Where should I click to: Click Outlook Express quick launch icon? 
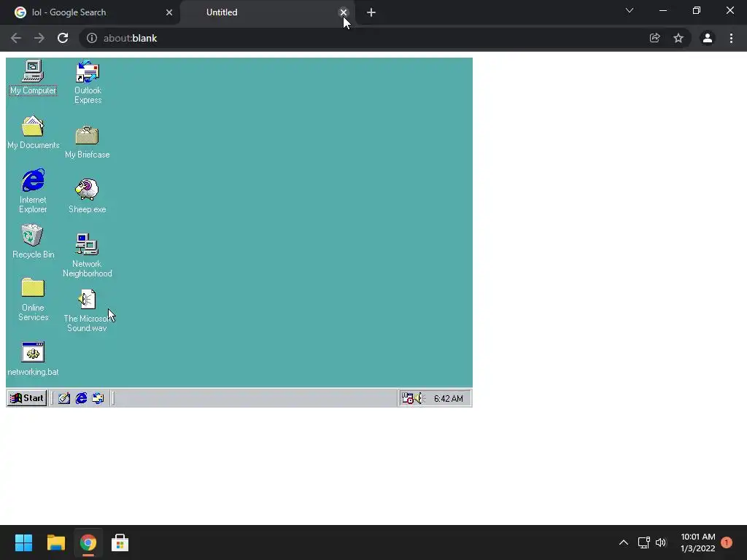98,398
